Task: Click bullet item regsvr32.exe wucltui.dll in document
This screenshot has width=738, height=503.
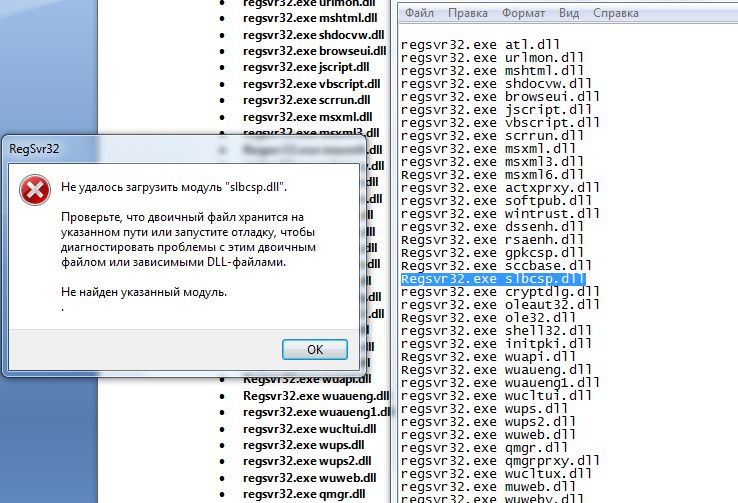Action: pyautogui.click(x=309, y=429)
